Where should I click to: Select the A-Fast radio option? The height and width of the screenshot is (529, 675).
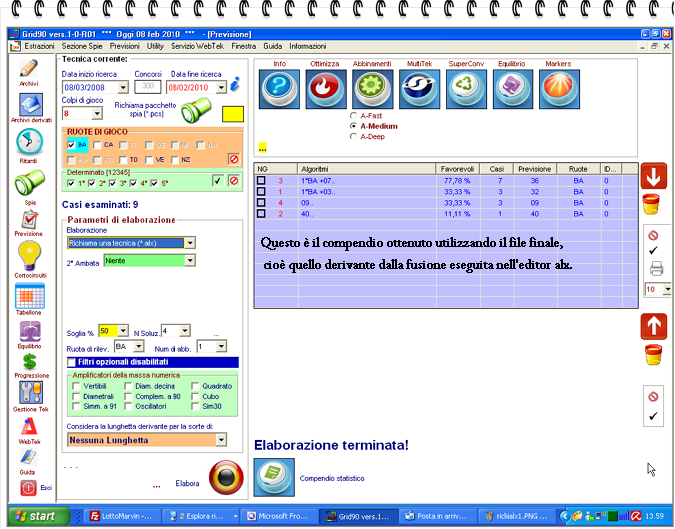[353, 115]
